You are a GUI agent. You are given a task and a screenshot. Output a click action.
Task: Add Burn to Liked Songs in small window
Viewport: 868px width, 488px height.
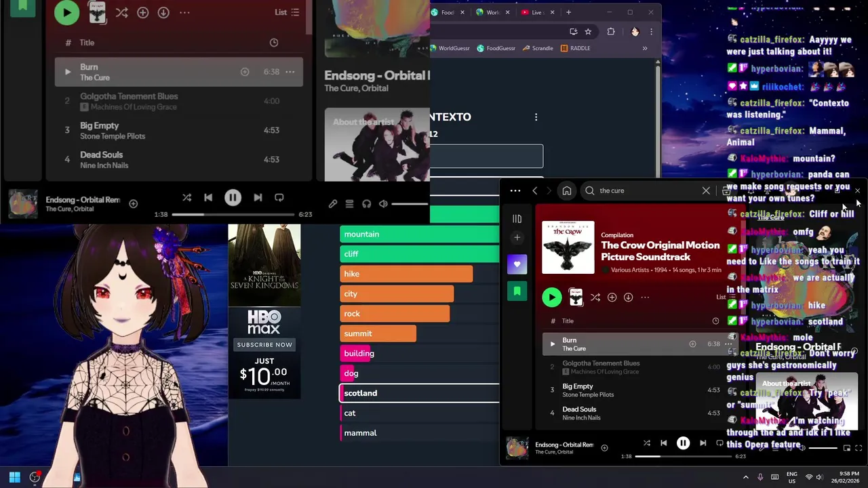click(x=692, y=344)
